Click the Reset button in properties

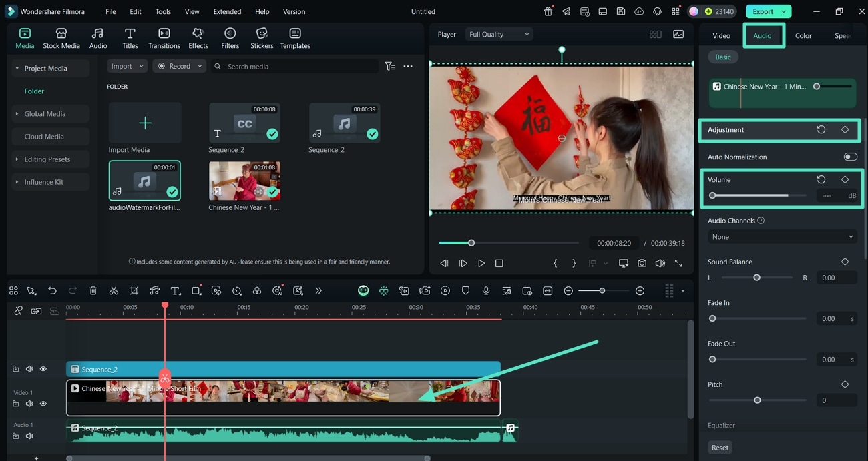coord(720,448)
